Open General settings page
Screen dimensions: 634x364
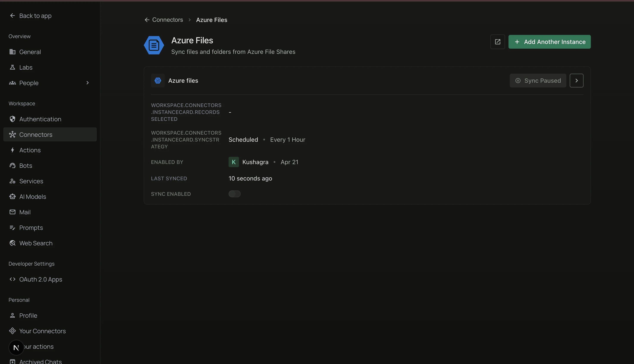tap(50, 52)
